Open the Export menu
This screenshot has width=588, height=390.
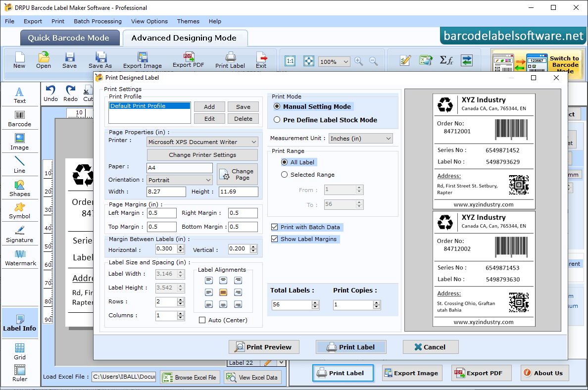pyautogui.click(x=33, y=21)
